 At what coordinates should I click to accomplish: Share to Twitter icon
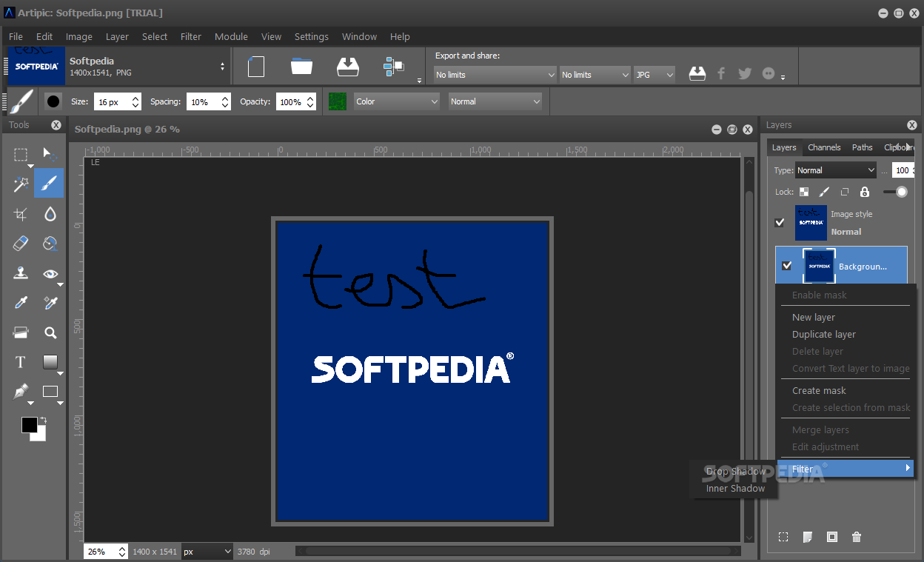click(x=745, y=73)
